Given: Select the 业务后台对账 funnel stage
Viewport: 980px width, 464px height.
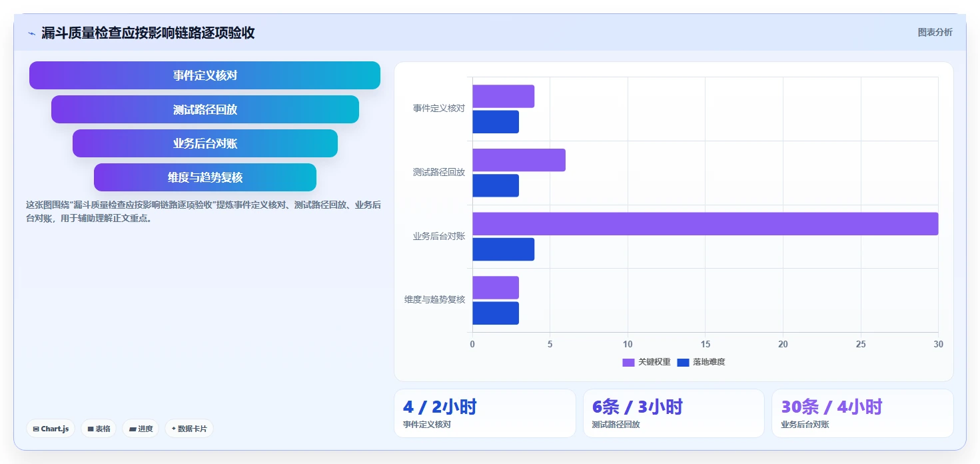Looking at the screenshot, I should (205, 143).
